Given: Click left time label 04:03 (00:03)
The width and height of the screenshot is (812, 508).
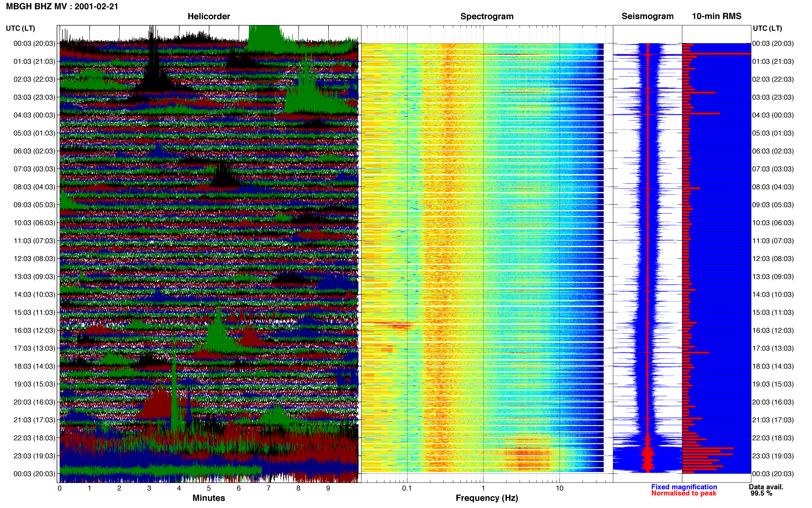Looking at the screenshot, I should [x=34, y=115].
